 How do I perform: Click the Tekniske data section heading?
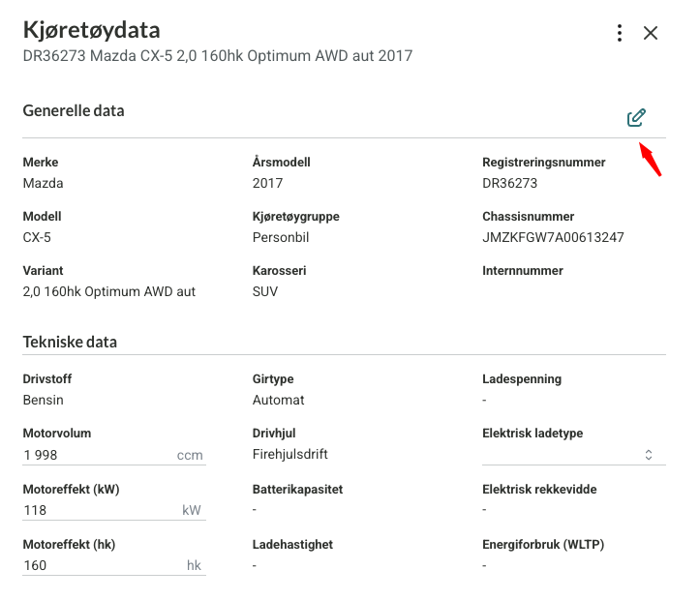coord(70,343)
